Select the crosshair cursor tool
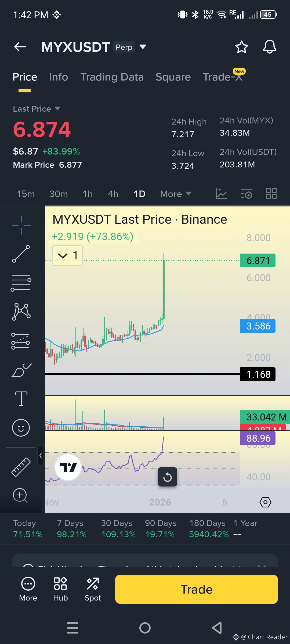Image resolution: width=290 pixels, height=644 pixels. (x=21, y=225)
